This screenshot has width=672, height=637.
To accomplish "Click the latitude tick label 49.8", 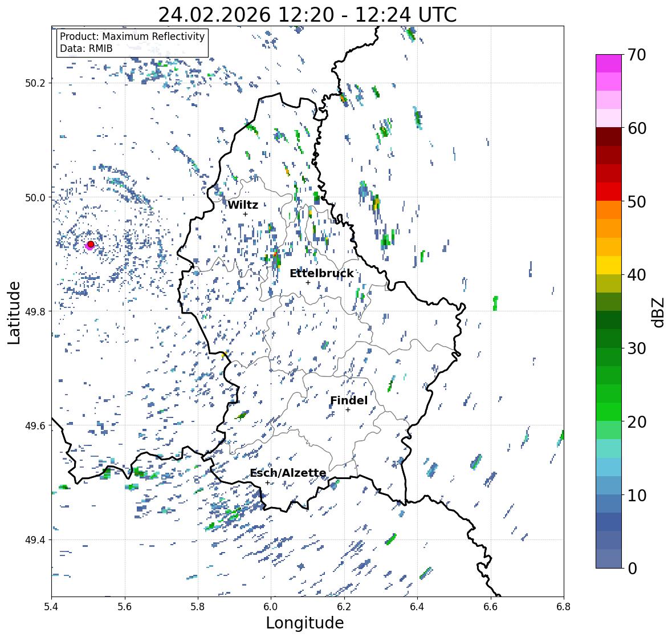I will pyautogui.click(x=35, y=311).
